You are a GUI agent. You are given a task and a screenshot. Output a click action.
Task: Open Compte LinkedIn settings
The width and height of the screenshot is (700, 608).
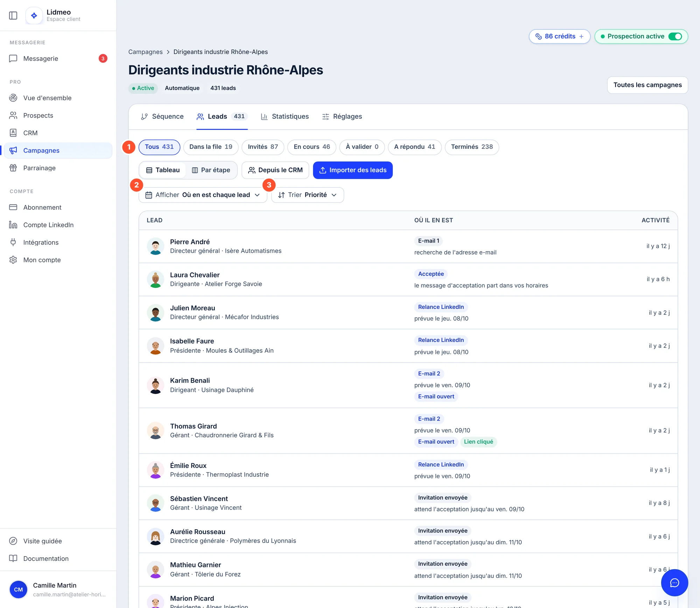click(x=58, y=225)
